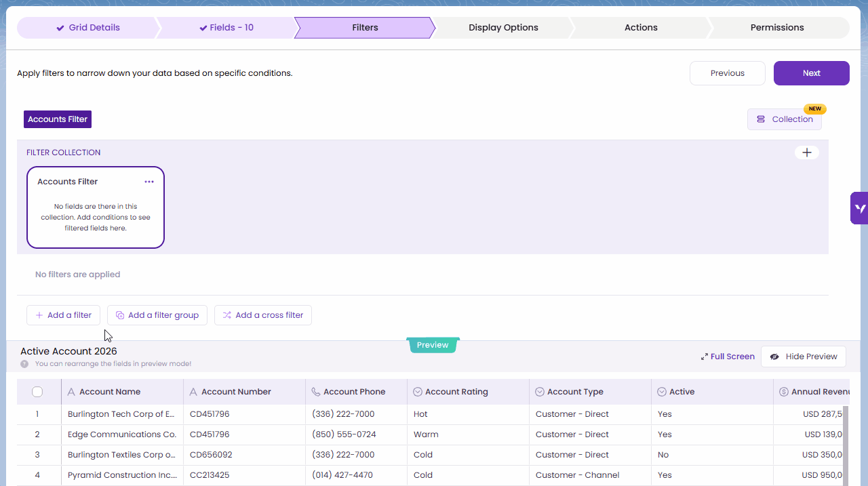Click the Next button
This screenshot has width=868, height=486.
(811, 73)
